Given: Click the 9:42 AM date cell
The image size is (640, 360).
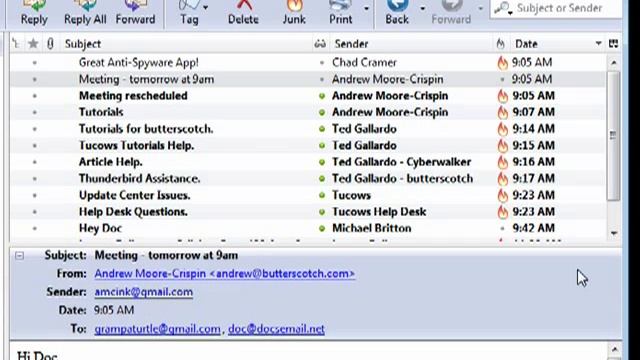Looking at the screenshot, I should [533, 228].
